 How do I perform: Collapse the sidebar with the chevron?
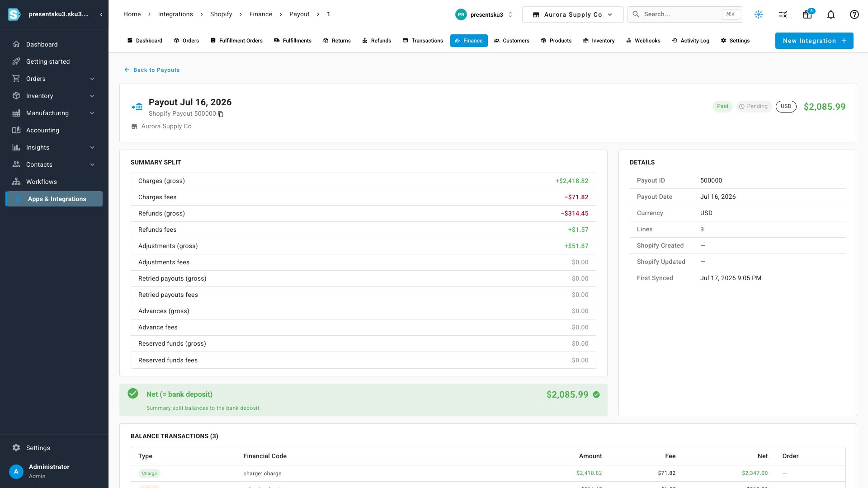click(101, 14)
